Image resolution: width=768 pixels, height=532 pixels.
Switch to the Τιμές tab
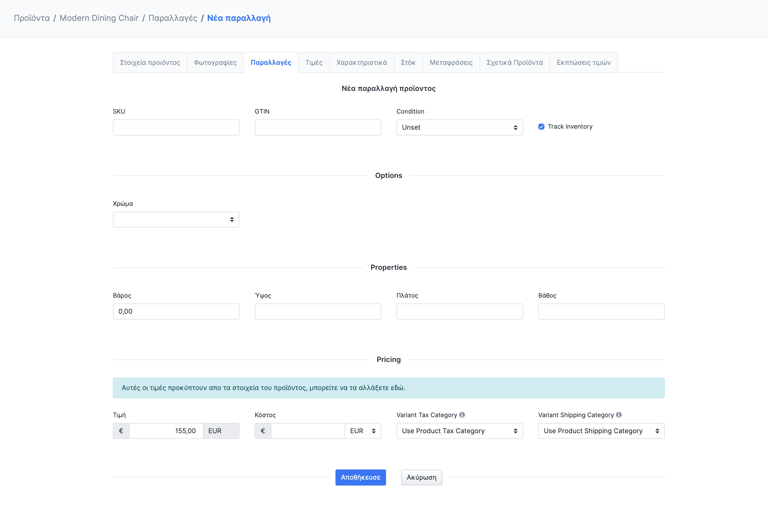coord(313,63)
